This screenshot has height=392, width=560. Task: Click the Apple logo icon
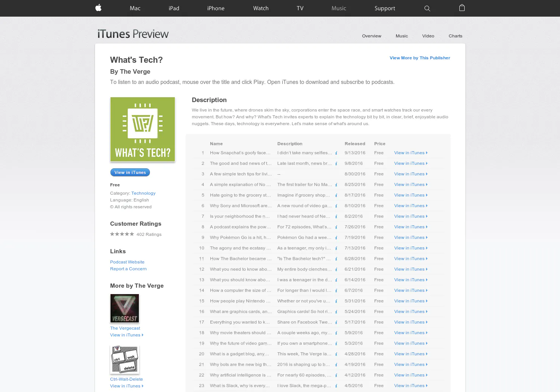pos(98,8)
